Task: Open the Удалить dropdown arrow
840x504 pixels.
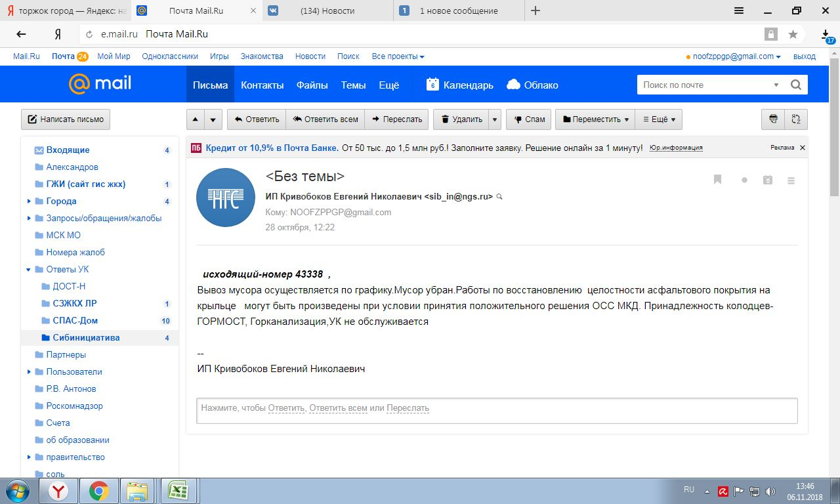Action: 495,119
